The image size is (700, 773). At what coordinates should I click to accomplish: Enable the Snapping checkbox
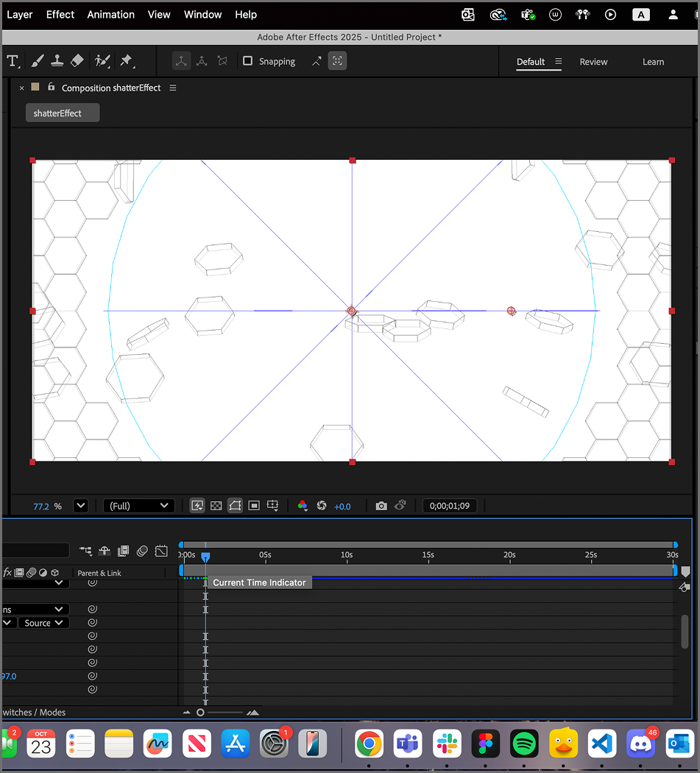(248, 61)
